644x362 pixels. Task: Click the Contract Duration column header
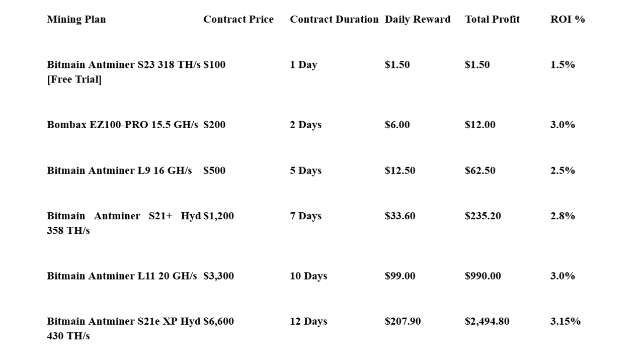pos(334,19)
